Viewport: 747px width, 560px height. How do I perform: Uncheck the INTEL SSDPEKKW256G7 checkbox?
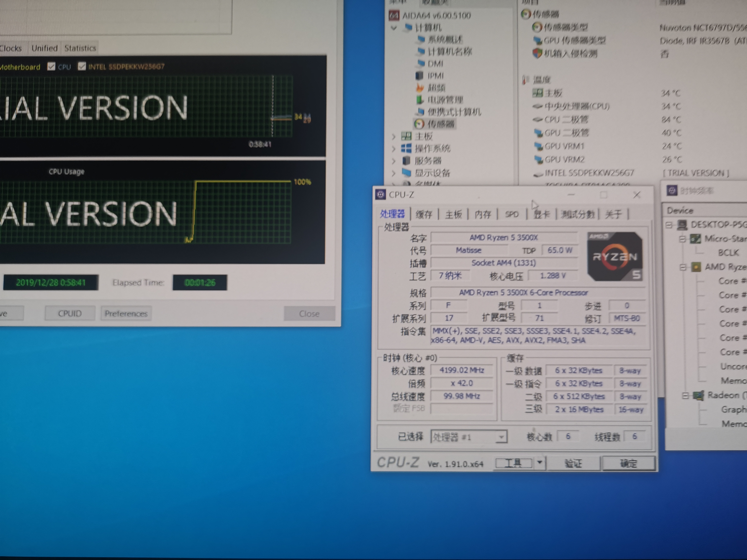[82, 66]
